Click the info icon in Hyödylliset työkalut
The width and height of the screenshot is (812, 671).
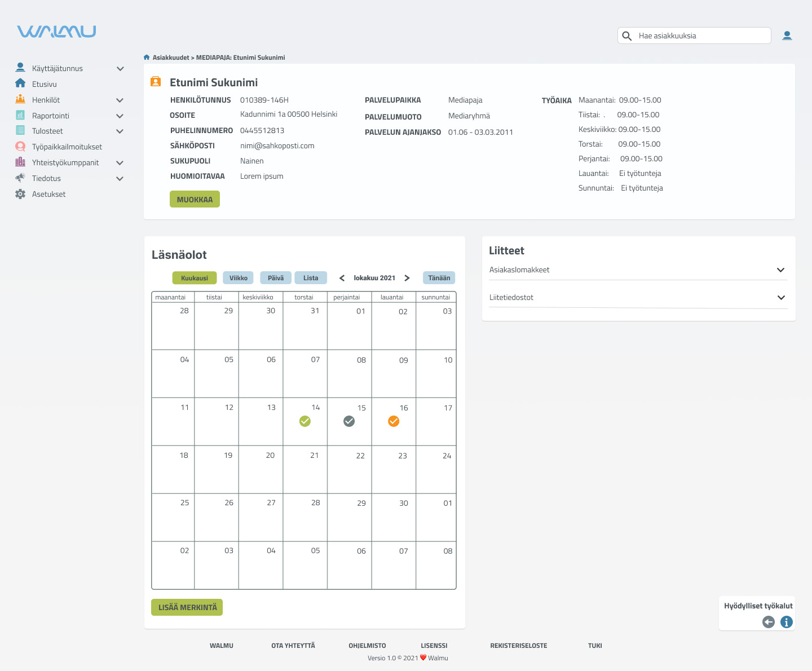tap(786, 622)
